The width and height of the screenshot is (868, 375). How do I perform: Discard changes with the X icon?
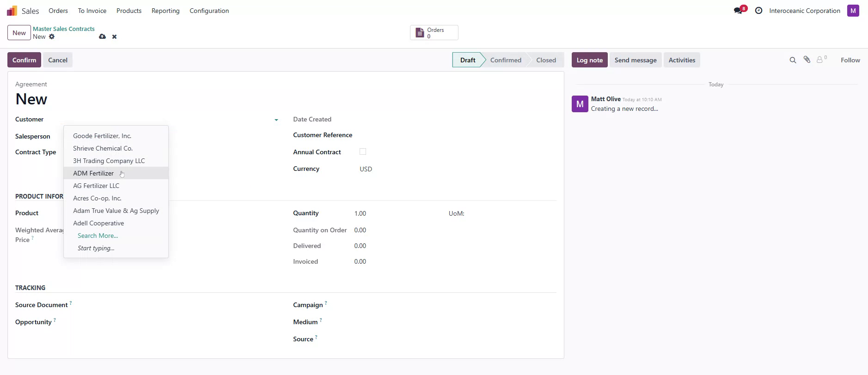pyautogui.click(x=114, y=36)
